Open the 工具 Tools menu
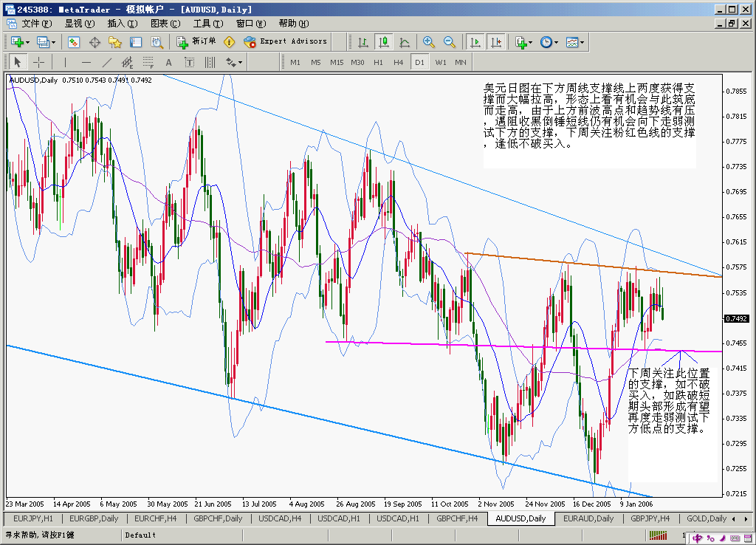This screenshot has width=756, height=545. [x=208, y=24]
